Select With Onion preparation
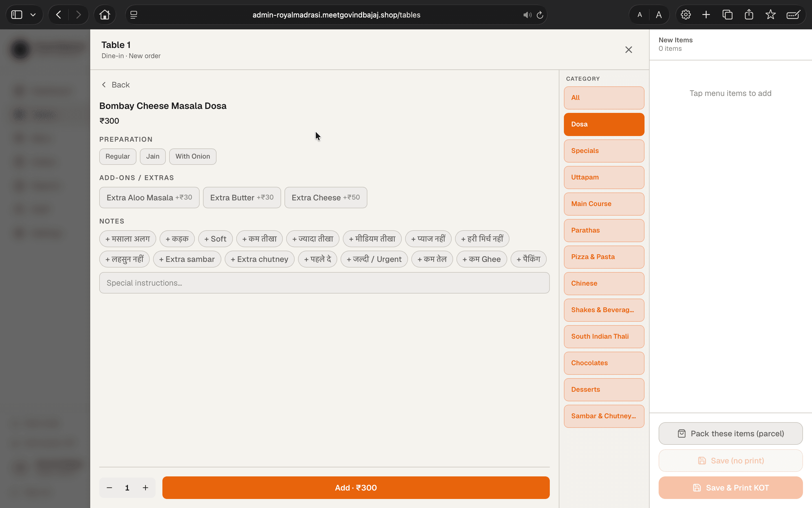This screenshot has width=812, height=508. tap(193, 156)
